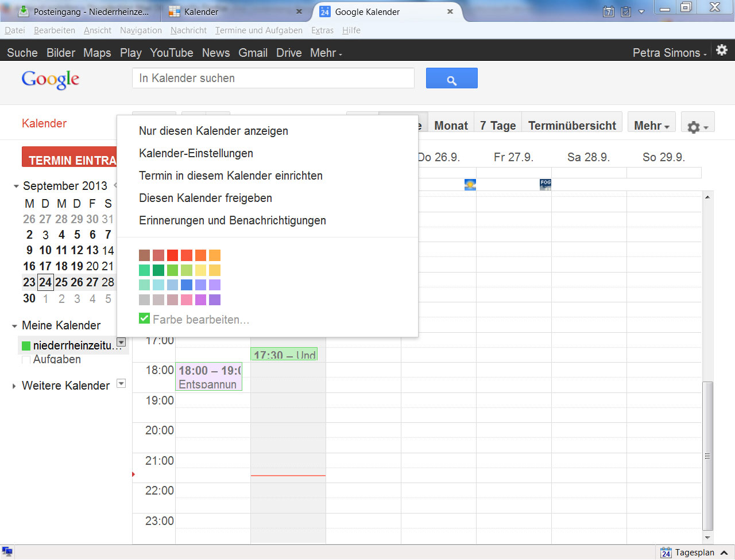Image resolution: width=735 pixels, height=560 pixels.
Task: Open the Google bar settings gear
Action: coord(722,50)
